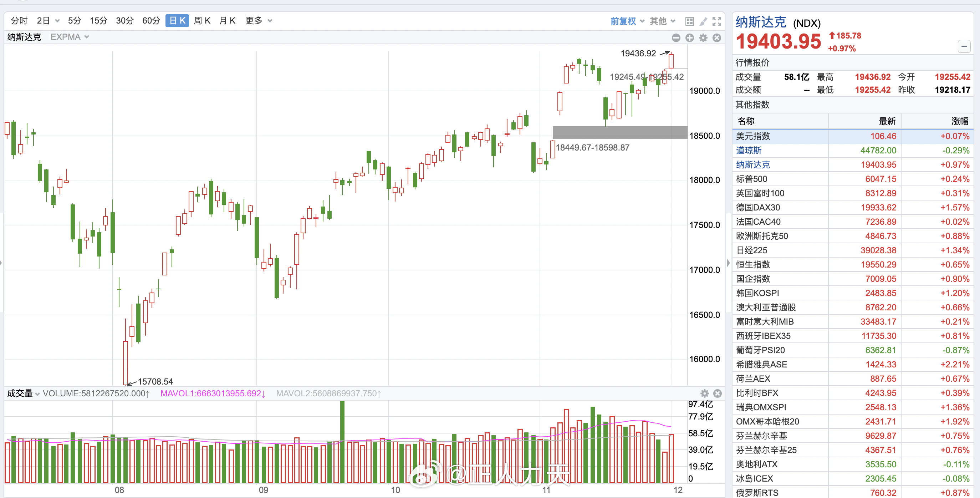Viewport: 980px width, 498px height.
Task: Open the 更多 dropdown
Action: pos(259,21)
